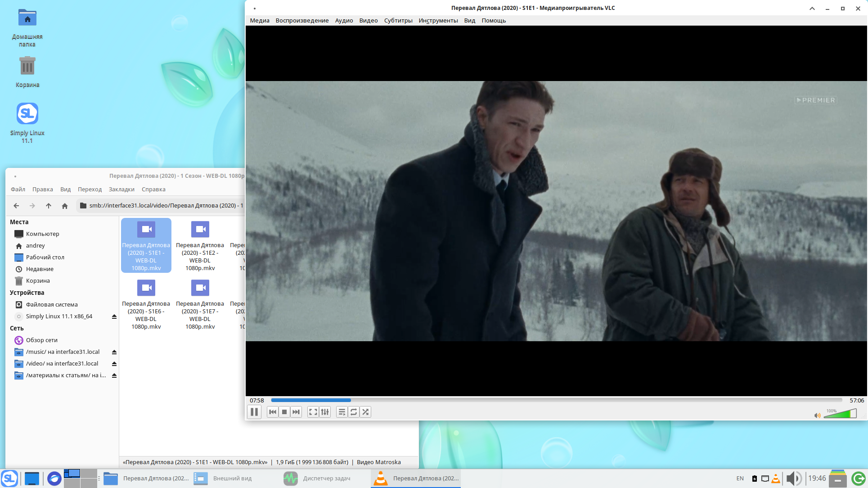Show the VLC playlist
The image size is (868, 488).
point(342,412)
